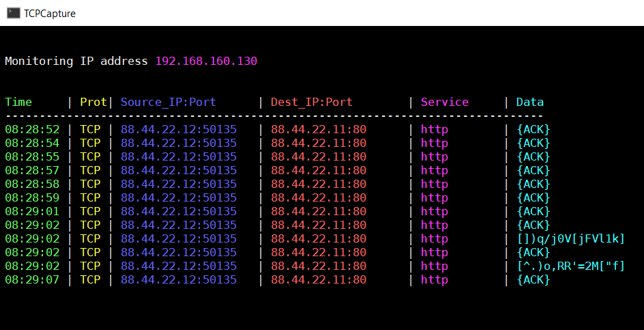Click {ACK} in the 08:29:01 row
Image resolution: width=644 pixels, height=330 pixels.
(533, 212)
